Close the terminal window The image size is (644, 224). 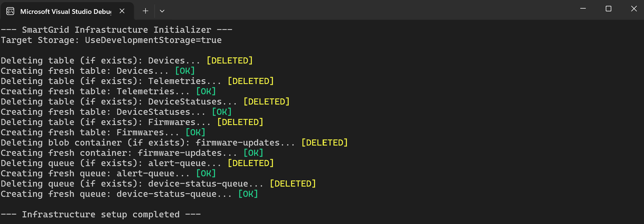click(634, 9)
